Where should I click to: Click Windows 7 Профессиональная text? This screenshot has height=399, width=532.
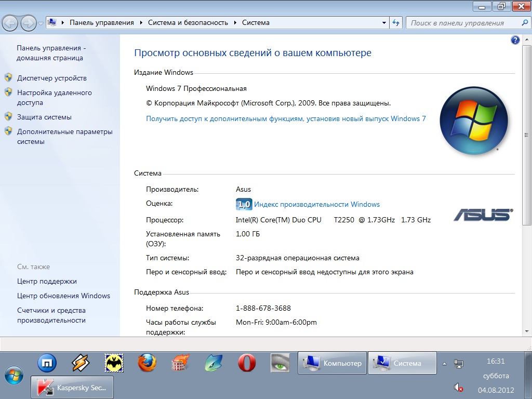click(196, 88)
